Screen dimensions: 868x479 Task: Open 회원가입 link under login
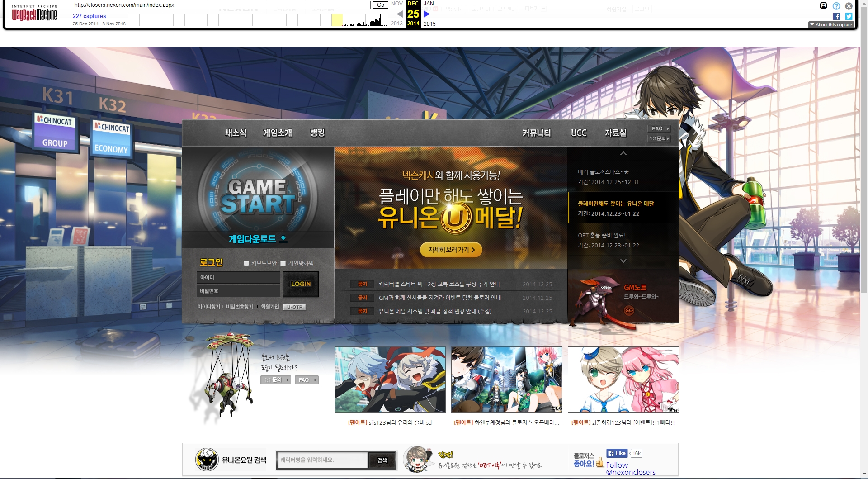tap(270, 307)
